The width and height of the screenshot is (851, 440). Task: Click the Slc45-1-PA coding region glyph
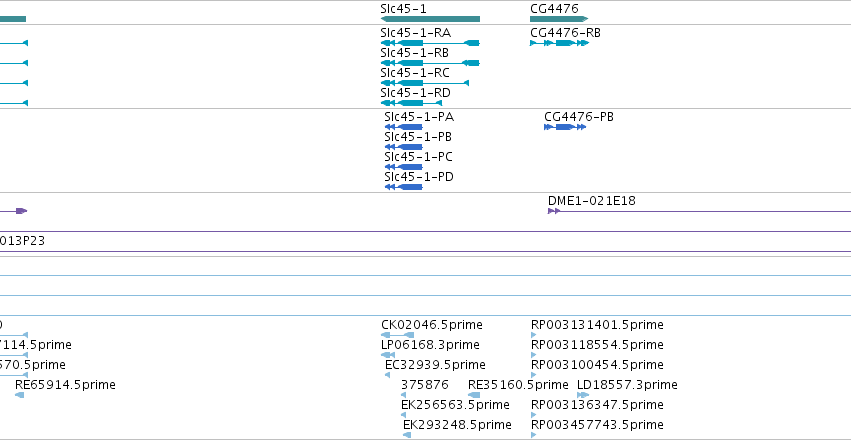pyautogui.click(x=403, y=127)
